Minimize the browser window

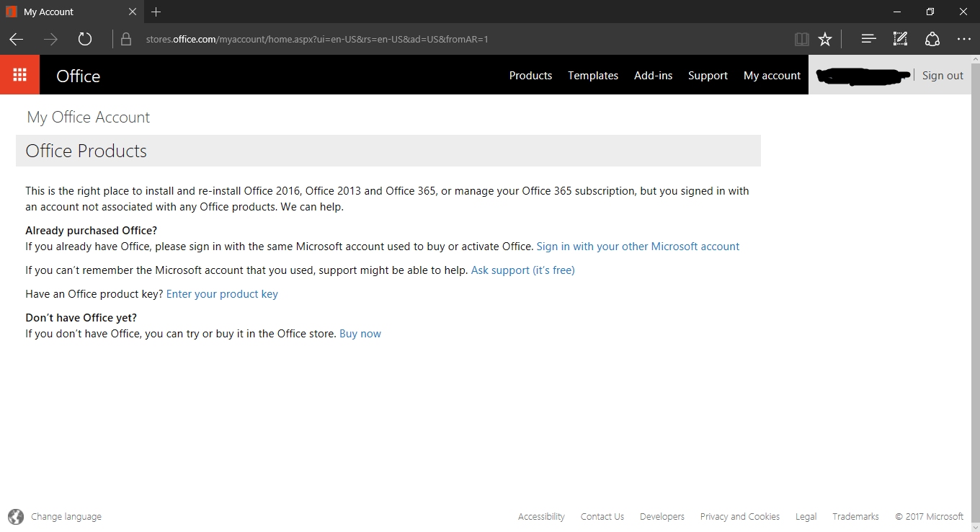897,12
